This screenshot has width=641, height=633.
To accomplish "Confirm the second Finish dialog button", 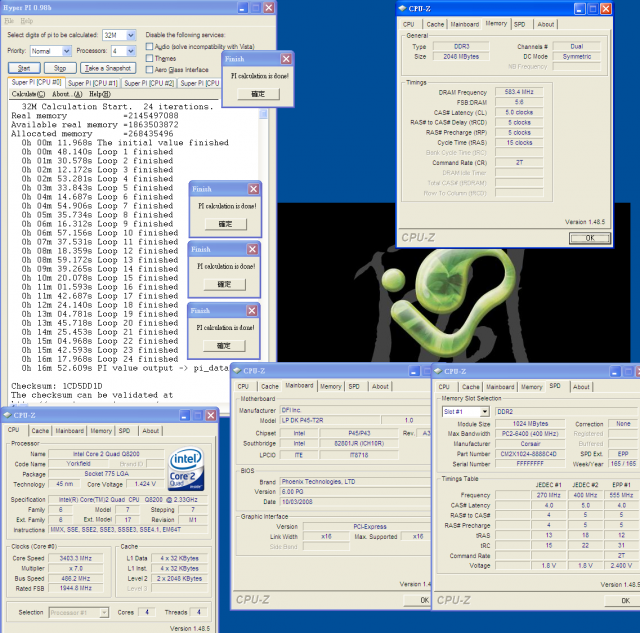I will click(226, 224).
